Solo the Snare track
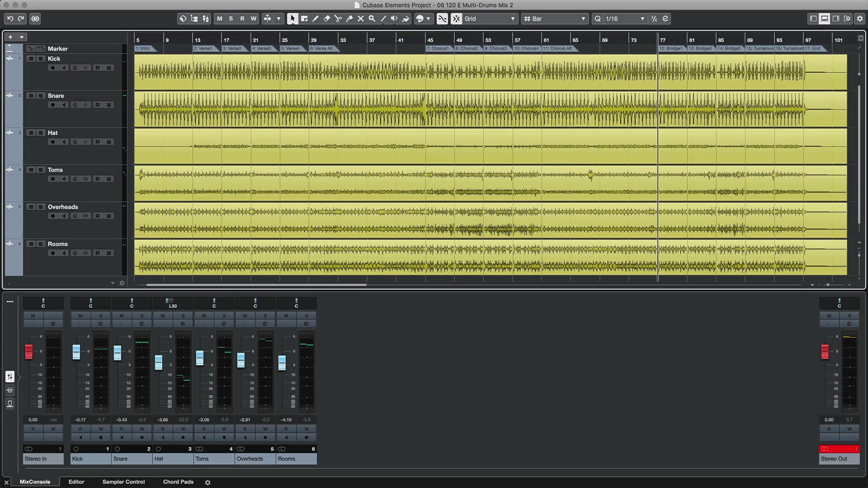The image size is (868, 488). pyautogui.click(x=41, y=96)
